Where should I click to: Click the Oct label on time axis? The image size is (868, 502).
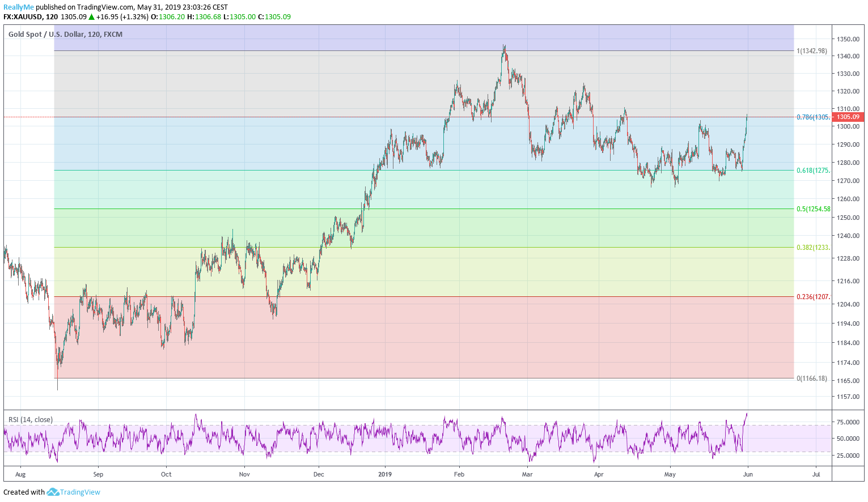pyautogui.click(x=166, y=474)
